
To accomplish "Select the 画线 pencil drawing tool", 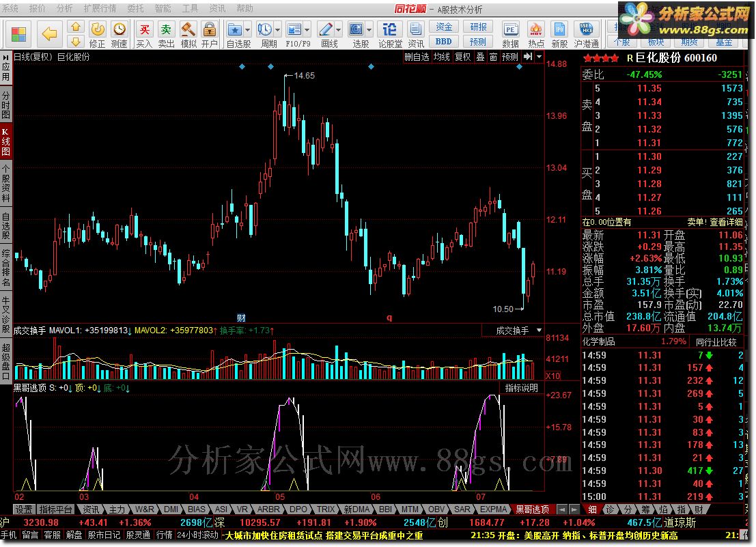I will click(326, 30).
